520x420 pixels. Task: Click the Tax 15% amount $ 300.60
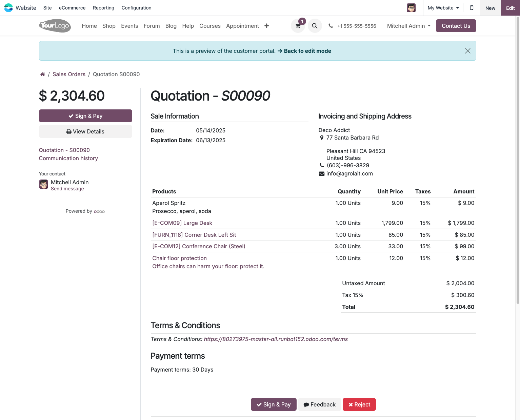coord(463,295)
